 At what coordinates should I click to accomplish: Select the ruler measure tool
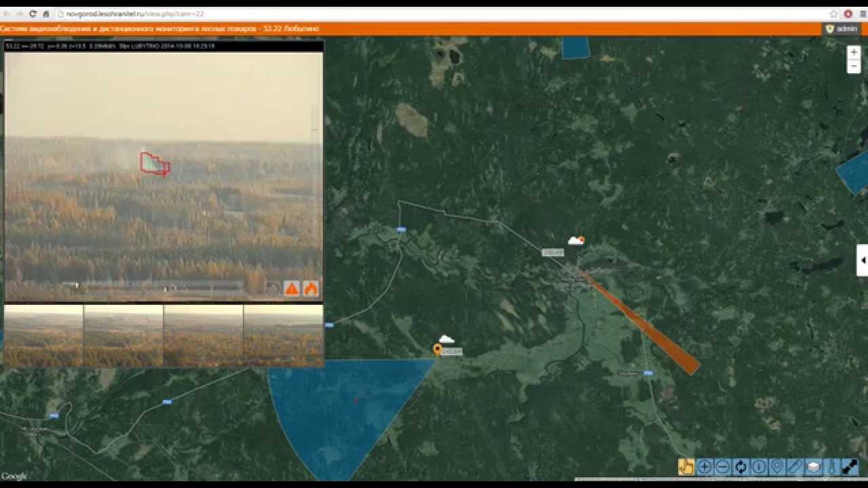click(x=795, y=467)
